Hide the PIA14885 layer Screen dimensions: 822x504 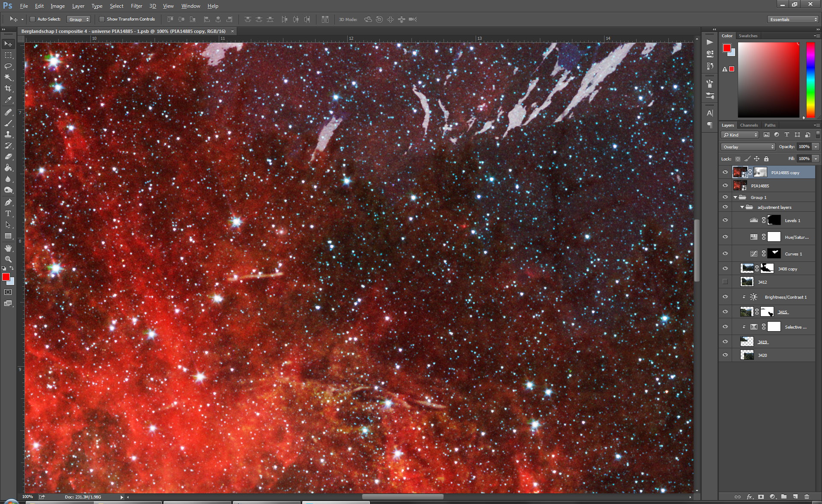click(725, 186)
